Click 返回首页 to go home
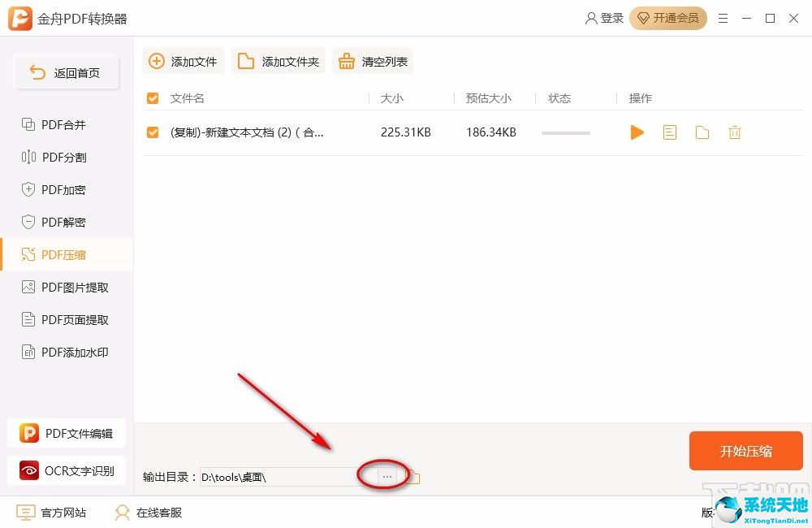The width and height of the screenshot is (812, 528). tap(66, 71)
